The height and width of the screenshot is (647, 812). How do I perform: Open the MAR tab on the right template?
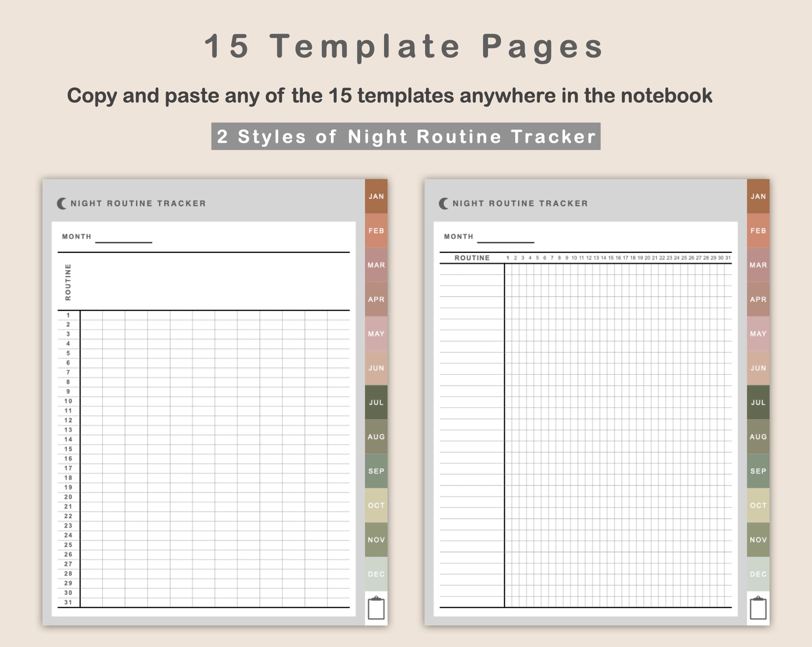(758, 265)
